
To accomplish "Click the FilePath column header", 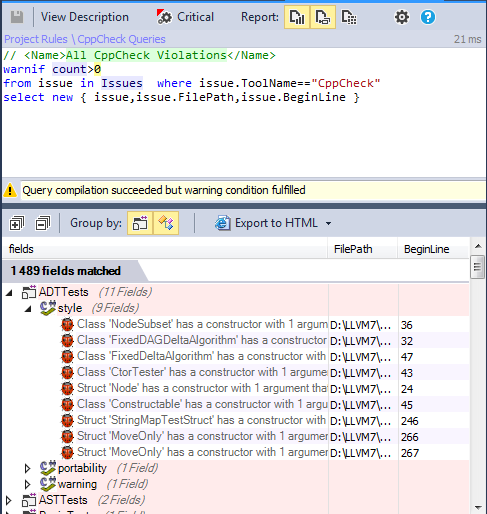I will tap(353, 249).
